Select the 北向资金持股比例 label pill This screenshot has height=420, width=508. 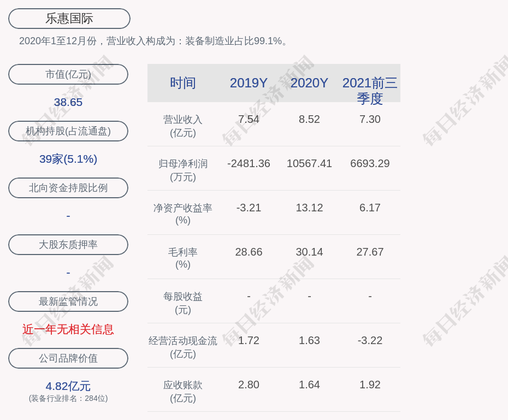click(x=68, y=188)
